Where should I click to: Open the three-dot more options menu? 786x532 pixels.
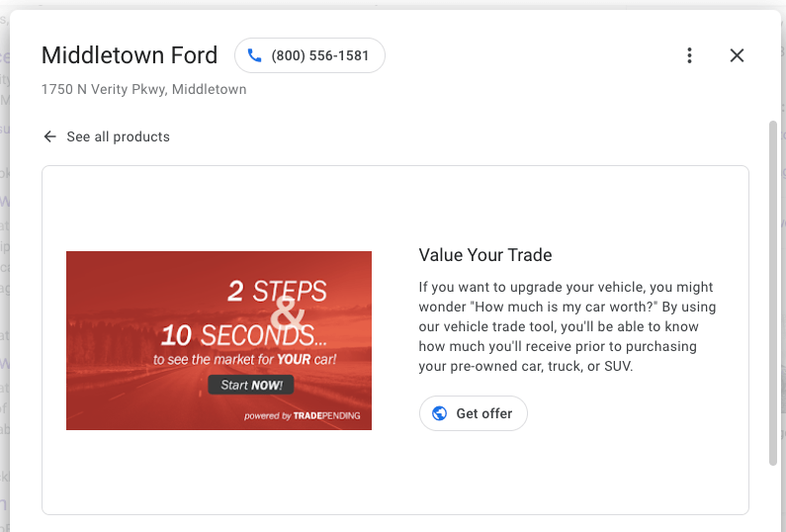(690, 56)
